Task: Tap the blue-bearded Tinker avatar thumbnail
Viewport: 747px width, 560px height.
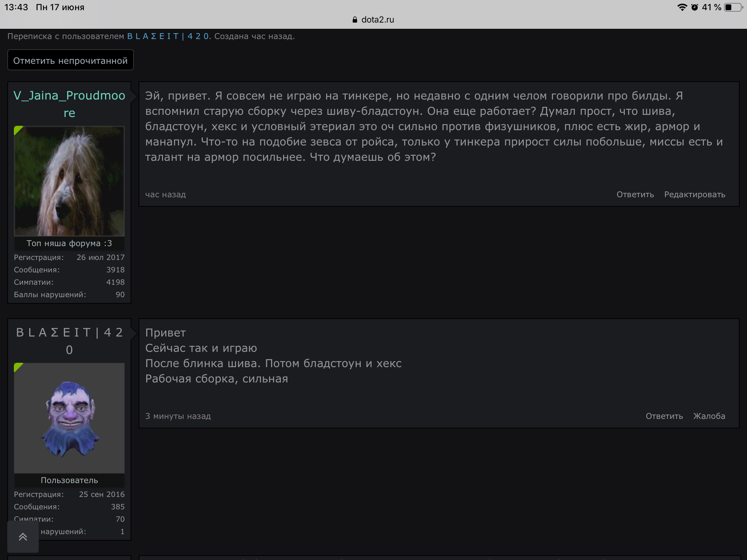Action: click(x=69, y=418)
